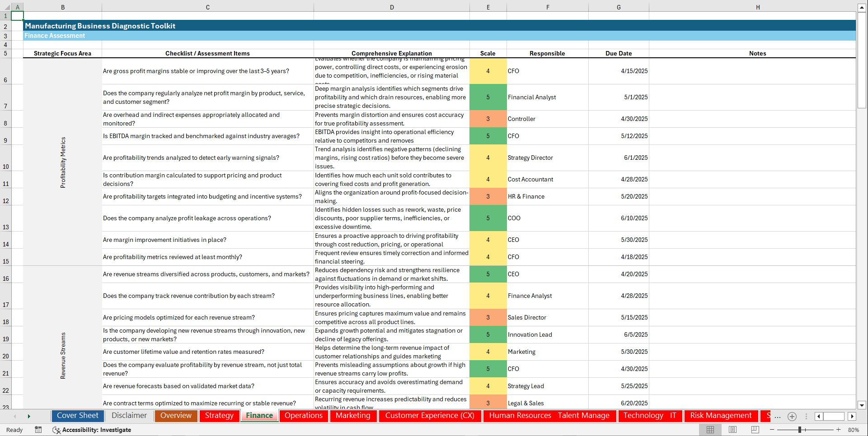The width and height of the screenshot is (868, 436).
Task: Start macro recording from status bar
Action: [38, 430]
